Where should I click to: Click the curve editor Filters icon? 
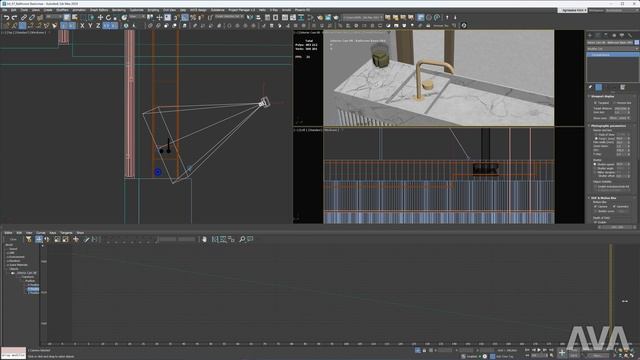(x=29, y=239)
